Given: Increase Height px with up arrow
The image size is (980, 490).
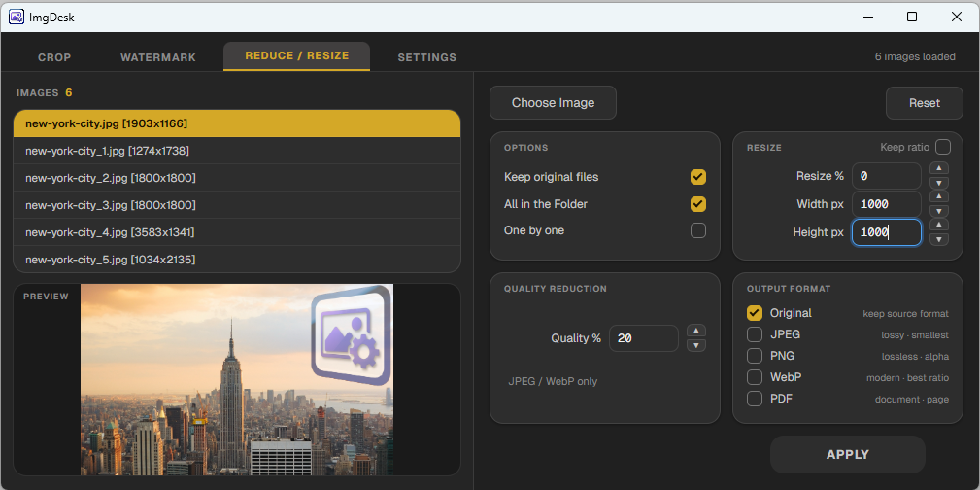Looking at the screenshot, I should 939,225.
